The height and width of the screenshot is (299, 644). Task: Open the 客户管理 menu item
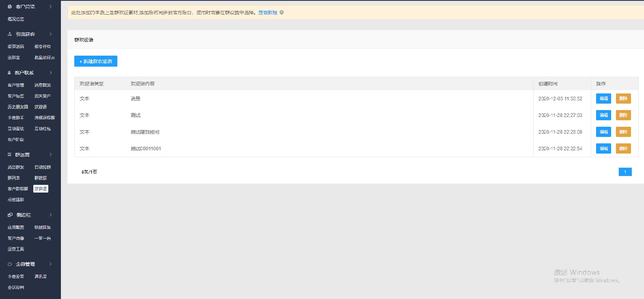16,85
